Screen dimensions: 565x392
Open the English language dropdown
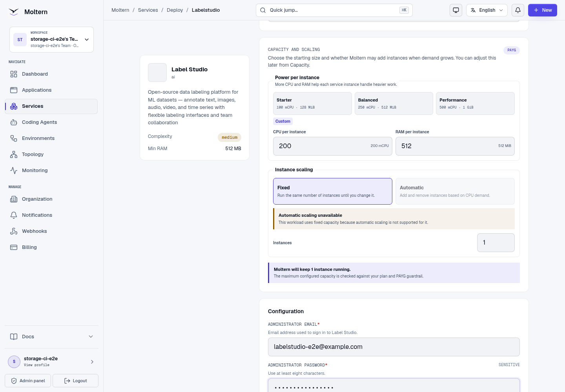tap(487, 10)
